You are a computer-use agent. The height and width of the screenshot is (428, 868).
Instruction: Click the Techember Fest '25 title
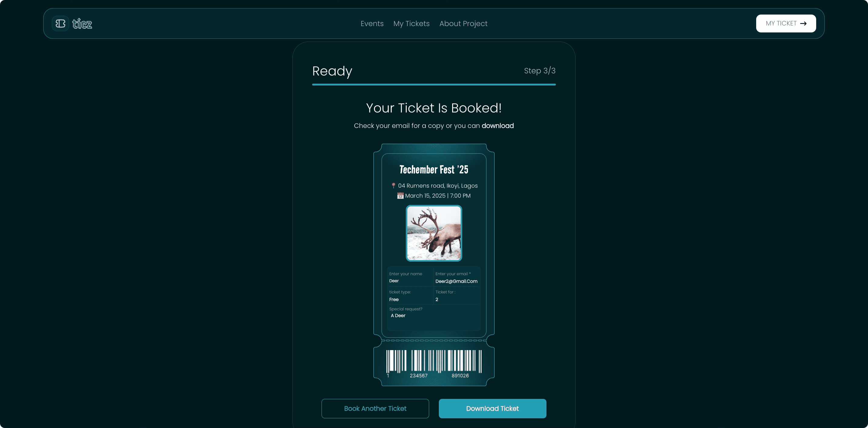434,169
